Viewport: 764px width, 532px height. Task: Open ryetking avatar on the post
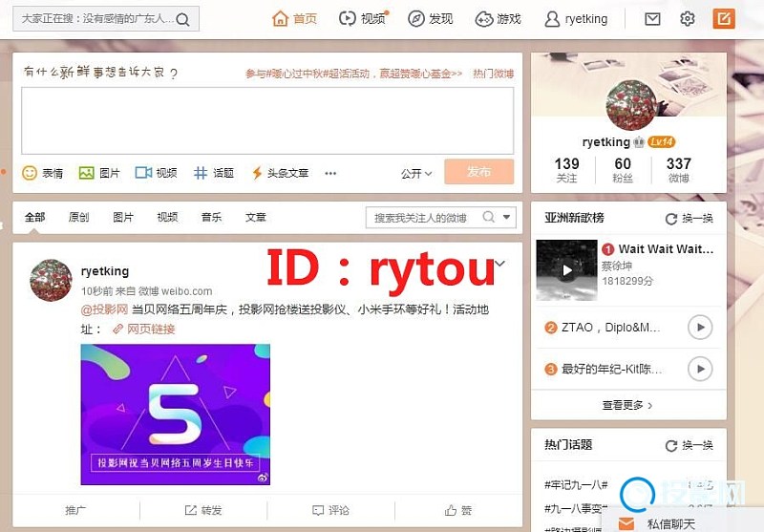(x=51, y=281)
